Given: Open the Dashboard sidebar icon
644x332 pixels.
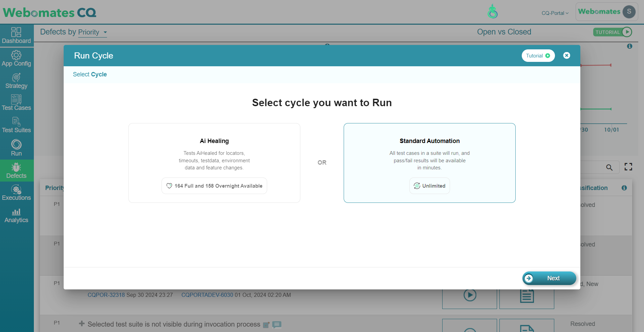Looking at the screenshot, I should pyautogui.click(x=16, y=35).
